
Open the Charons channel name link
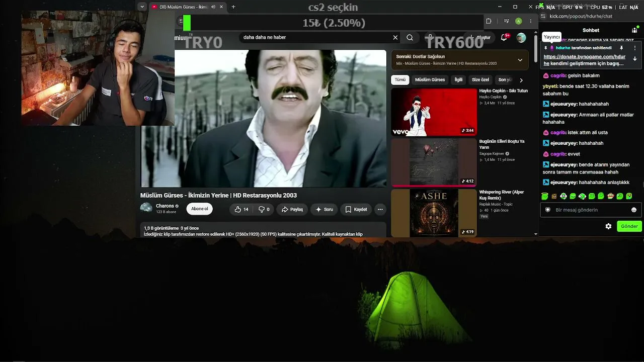point(165,206)
